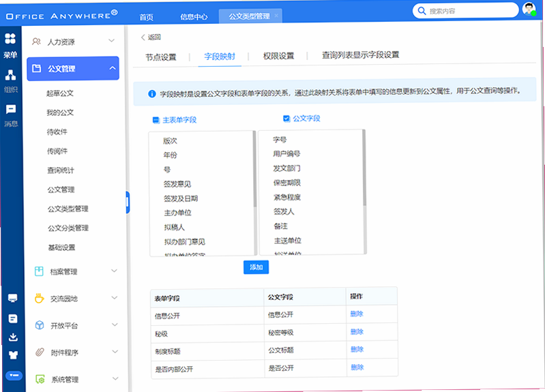The width and height of the screenshot is (545, 392).
Task: Collapse the 公文管理 menu
Action: (x=113, y=68)
